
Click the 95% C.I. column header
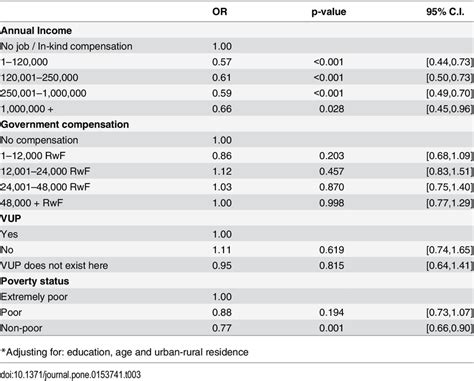445,12
